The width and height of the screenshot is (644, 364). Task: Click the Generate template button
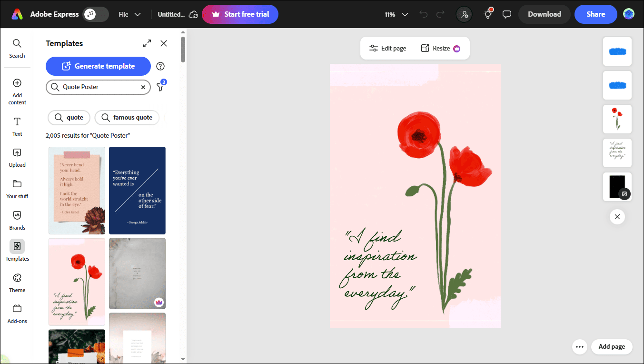(x=98, y=66)
